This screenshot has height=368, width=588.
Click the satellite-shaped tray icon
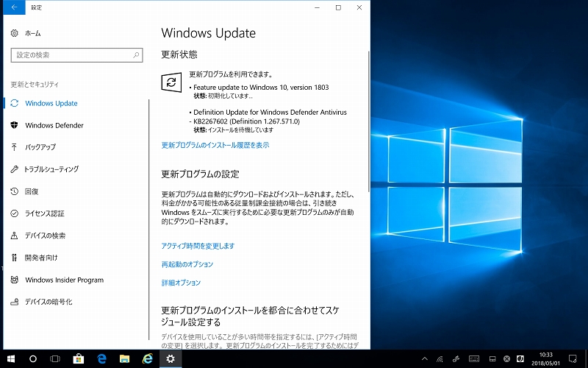[456, 359]
